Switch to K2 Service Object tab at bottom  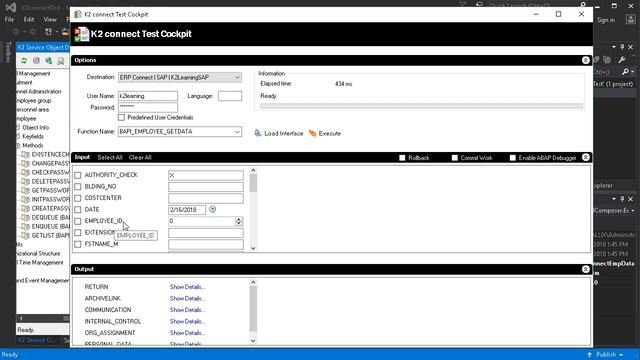(x=38, y=340)
